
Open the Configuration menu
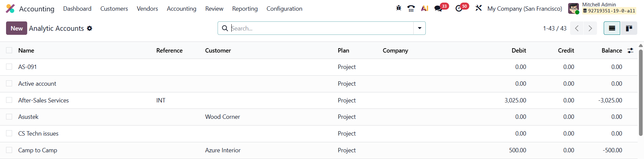tap(284, 9)
